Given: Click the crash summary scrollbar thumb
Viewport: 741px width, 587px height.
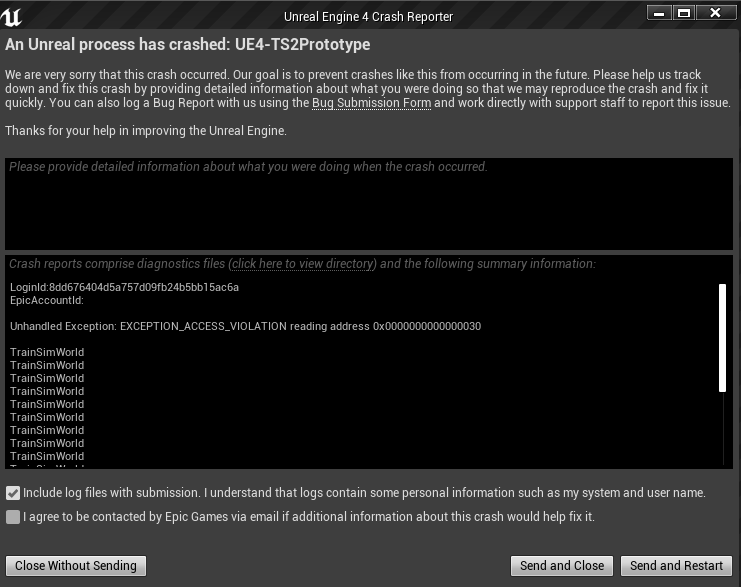Looking at the screenshot, I should click(722, 338).
